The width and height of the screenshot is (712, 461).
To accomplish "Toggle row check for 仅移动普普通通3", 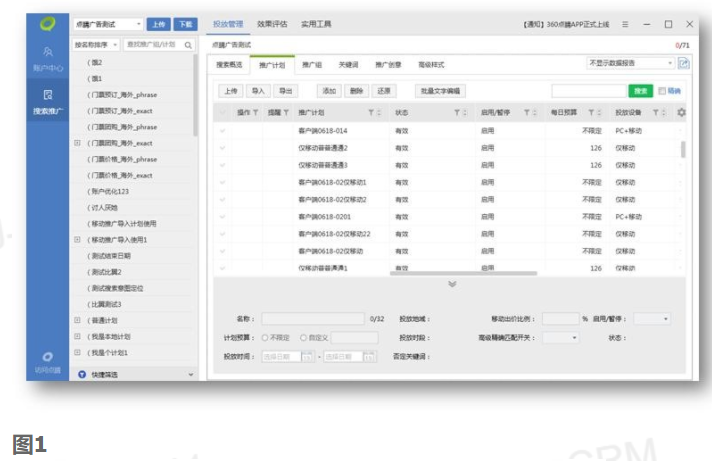I will point(222,165).
